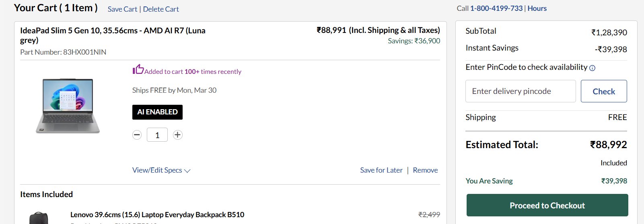Click the Delete Cart link
This screenshot has width=644, height=224.
click(x=161, y=9)
